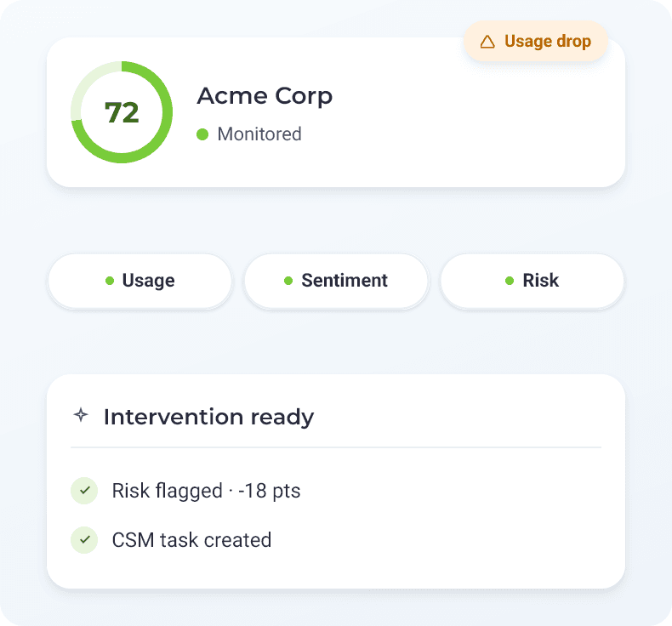Click the green status dot beside Monitored
The height and width of the screenshot is (626, 672).
(202, 134)
